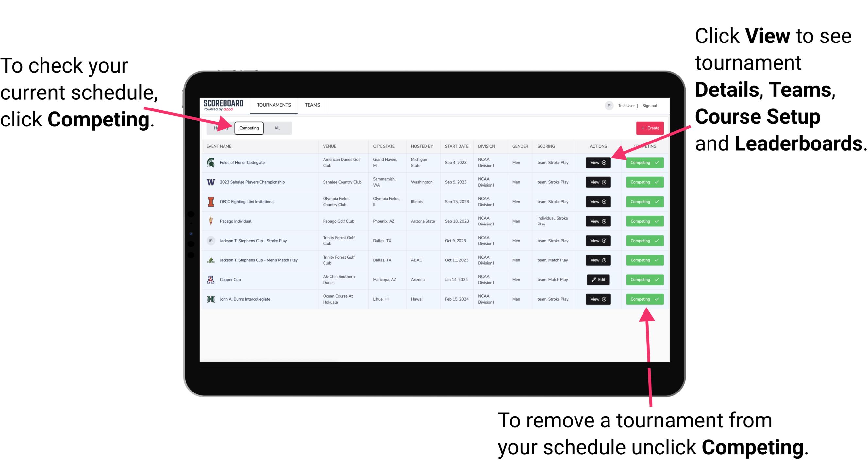Click the Tournaments menu item
The width and height of the screenshot is (868, 467).
(x=274, y=105)
